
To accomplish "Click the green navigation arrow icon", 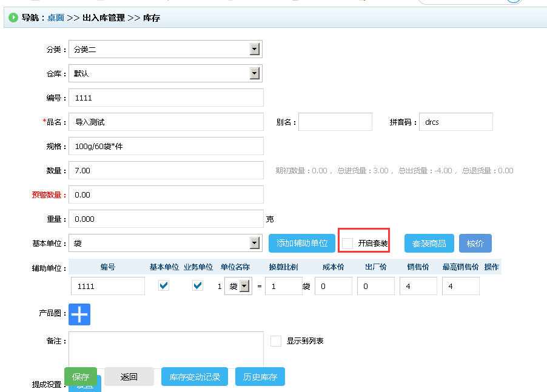I will coord(13,18).
